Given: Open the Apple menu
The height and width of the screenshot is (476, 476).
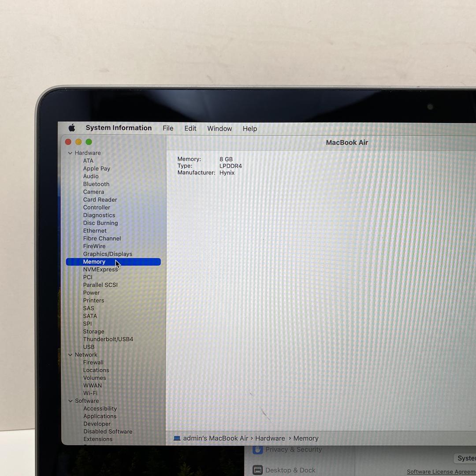Looking at the screenshot, I should (x=72, y=128).
